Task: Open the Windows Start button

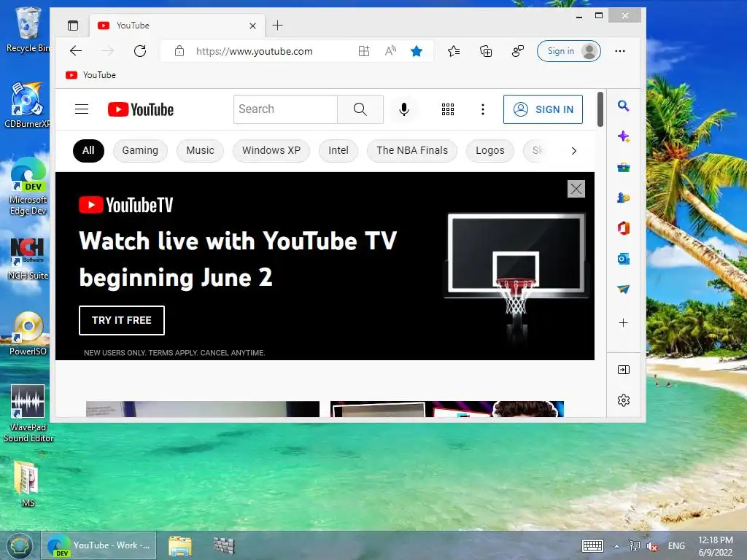Action: coord(20,545)
